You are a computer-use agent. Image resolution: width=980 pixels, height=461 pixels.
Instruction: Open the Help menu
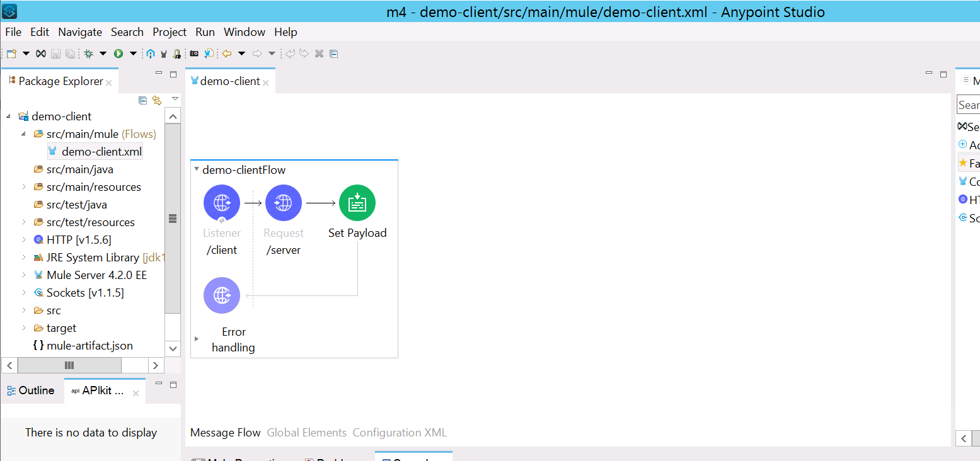pos(285,32)
